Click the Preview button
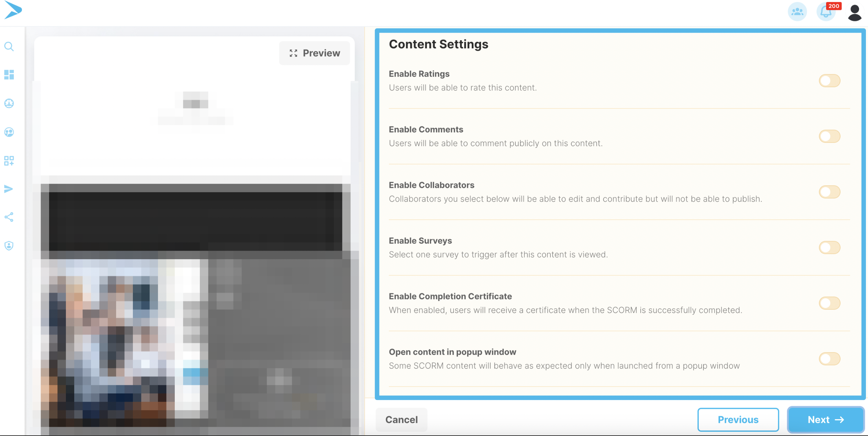Image resolution: width=868 pixels, height=436 pixels. pos(315,53)
